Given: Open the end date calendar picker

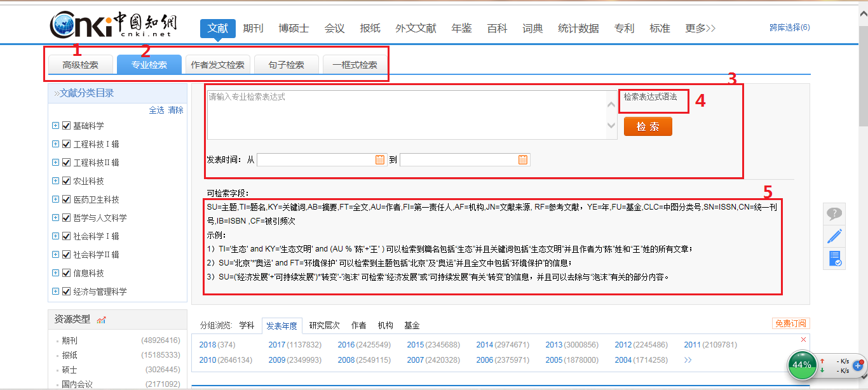Looking at the screenshot, I should pos(523,160).
